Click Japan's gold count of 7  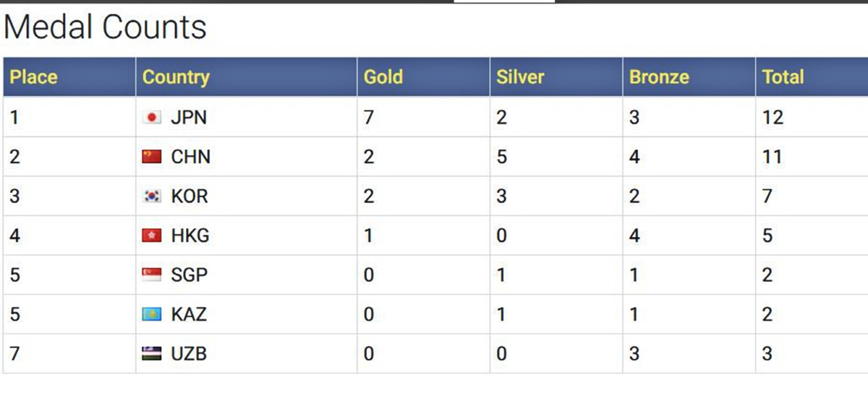369,118
